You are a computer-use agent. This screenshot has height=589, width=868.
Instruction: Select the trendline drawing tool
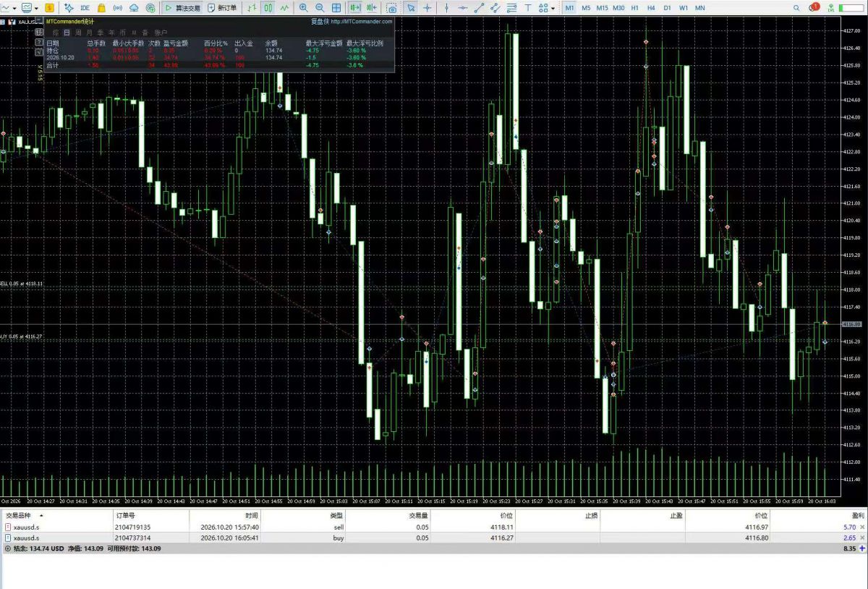tap(479, 8)
